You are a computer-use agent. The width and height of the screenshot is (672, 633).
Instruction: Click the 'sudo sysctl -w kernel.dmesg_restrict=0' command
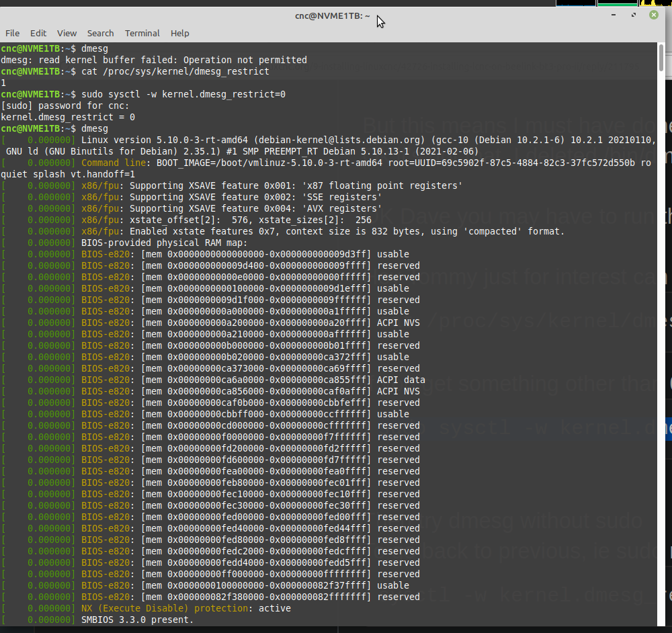click(183, 94)
